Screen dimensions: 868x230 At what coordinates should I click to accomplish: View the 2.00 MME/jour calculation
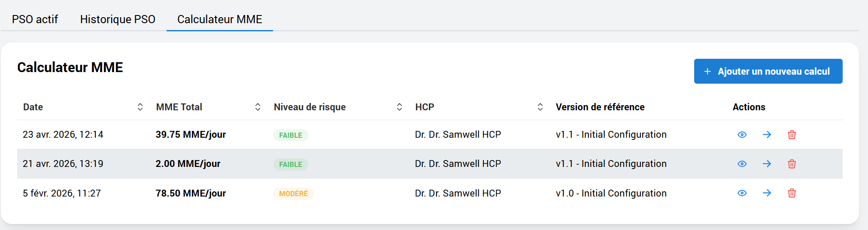tap(742, 164)
